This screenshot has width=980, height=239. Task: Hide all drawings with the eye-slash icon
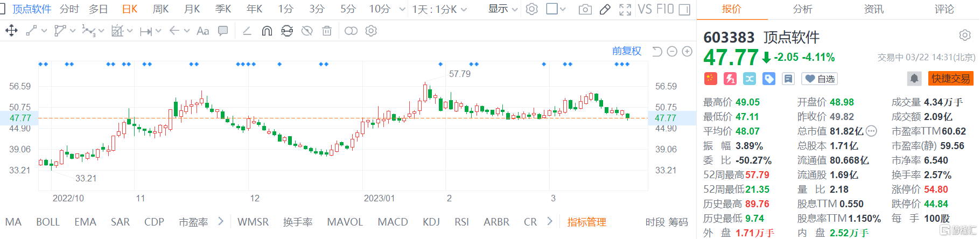click(307, 31)
